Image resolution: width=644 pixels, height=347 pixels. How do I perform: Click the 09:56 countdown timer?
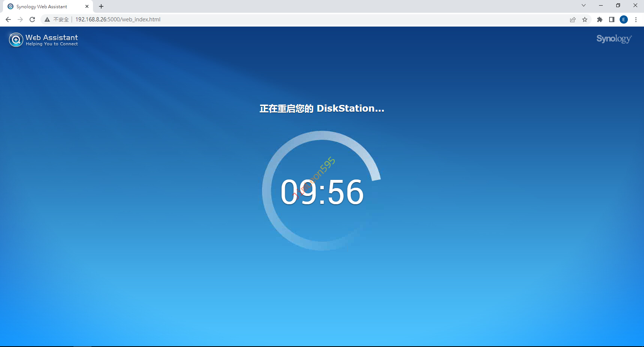tap(322, 192)
